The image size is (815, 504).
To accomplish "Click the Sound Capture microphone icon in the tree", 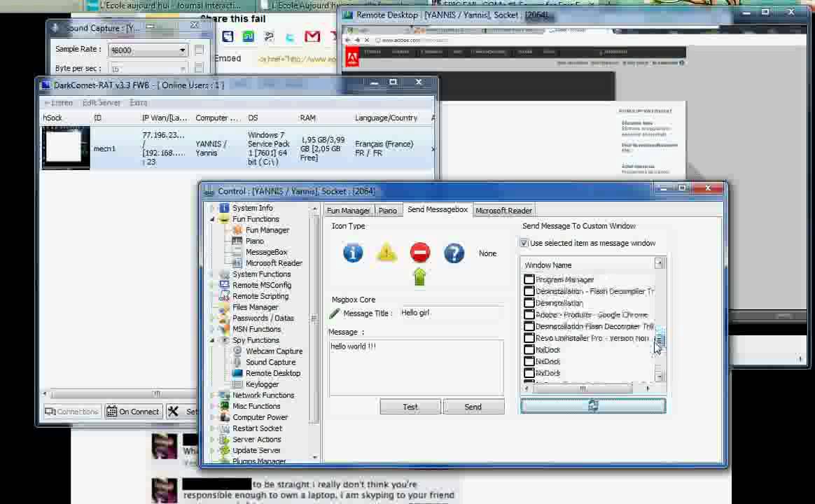I will [x=237, y=362].
